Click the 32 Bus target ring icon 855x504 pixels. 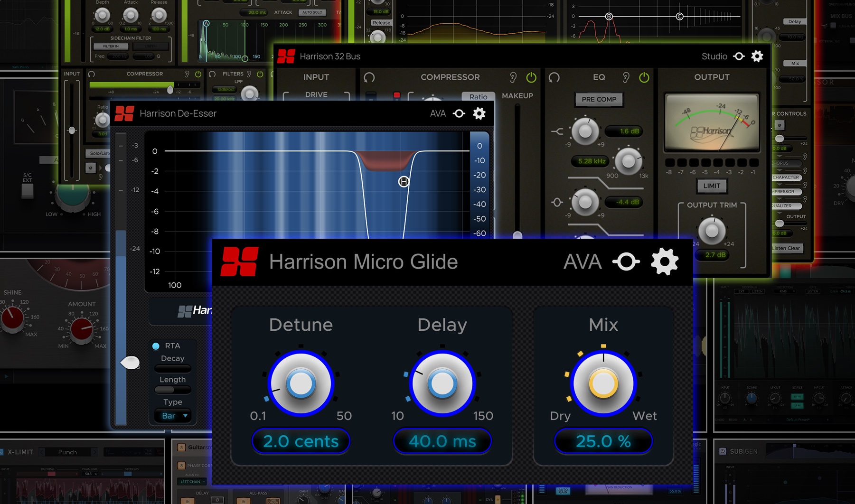pyautogui.click(x=739, y=56)
